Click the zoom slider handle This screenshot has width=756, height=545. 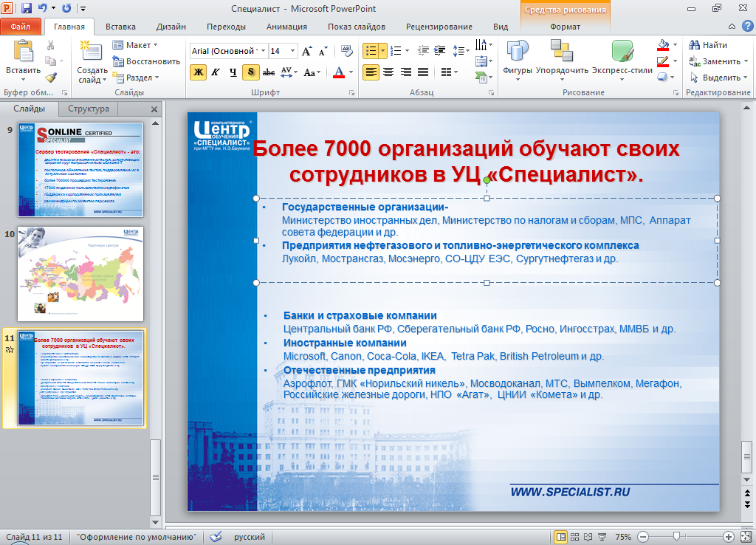(x=676, y=537)
